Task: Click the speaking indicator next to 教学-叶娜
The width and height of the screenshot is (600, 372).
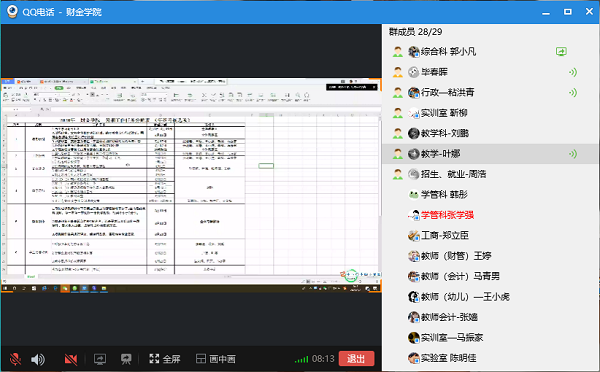Action: click(x=573, y=154)
